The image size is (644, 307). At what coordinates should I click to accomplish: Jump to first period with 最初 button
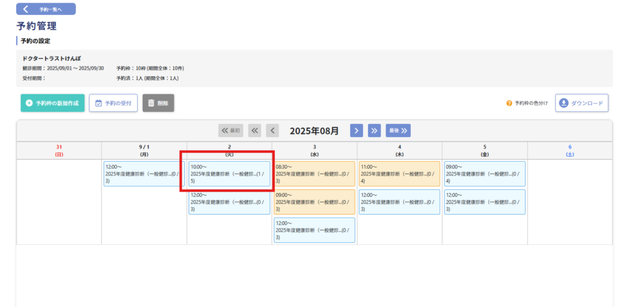point(231,130)
